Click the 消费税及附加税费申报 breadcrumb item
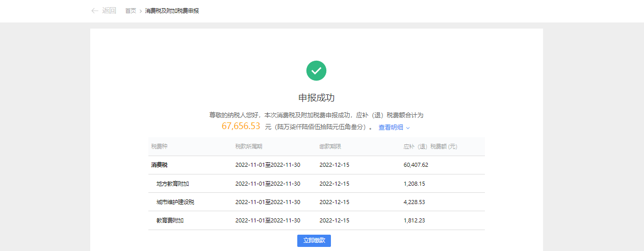Viewport: 644px width, 251px height. [x=172, y=11]
